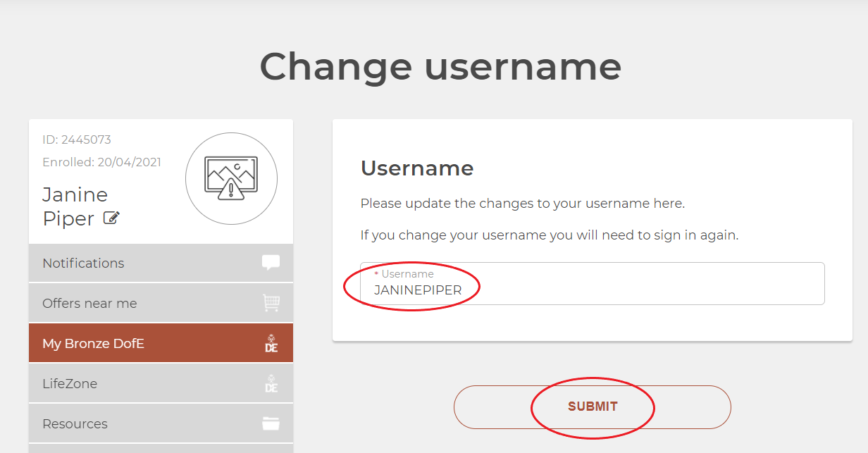Click the speech bubble icon for Notifications

click(x=271, y=263)
